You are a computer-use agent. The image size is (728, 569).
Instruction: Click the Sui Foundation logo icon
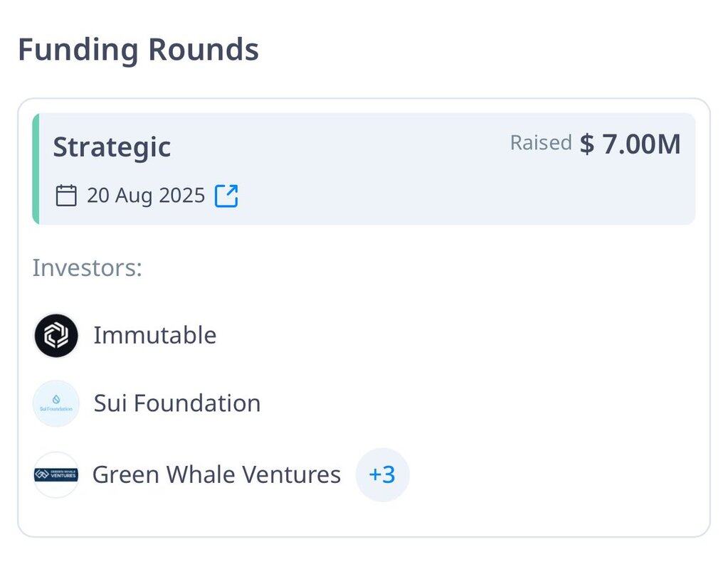56,403
